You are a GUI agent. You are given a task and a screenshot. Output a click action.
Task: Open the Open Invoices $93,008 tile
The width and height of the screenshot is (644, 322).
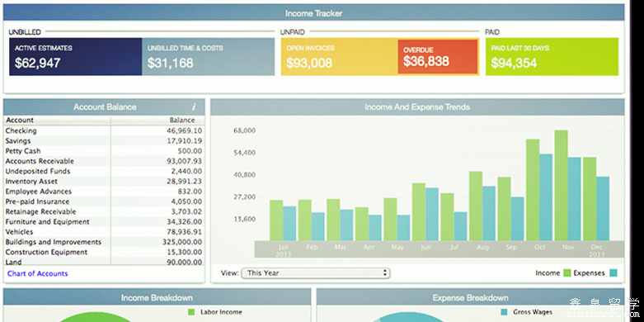coord(339,57)
